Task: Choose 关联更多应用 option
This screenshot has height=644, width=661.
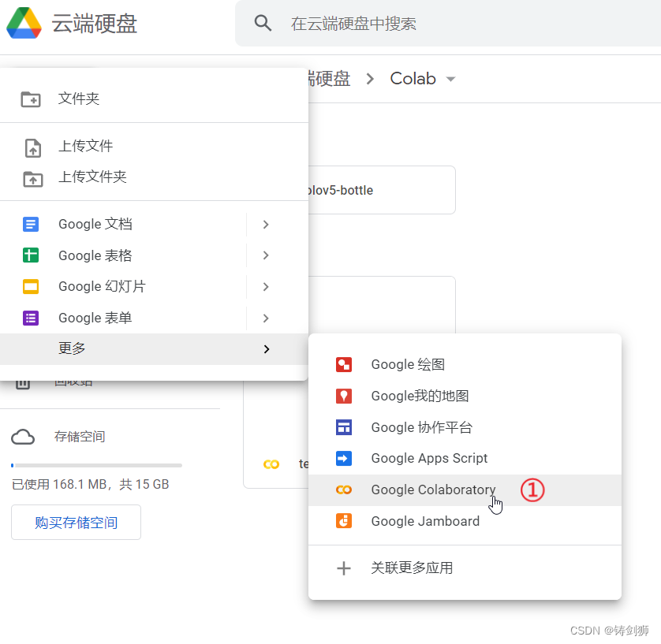Action: coord(465,568)
